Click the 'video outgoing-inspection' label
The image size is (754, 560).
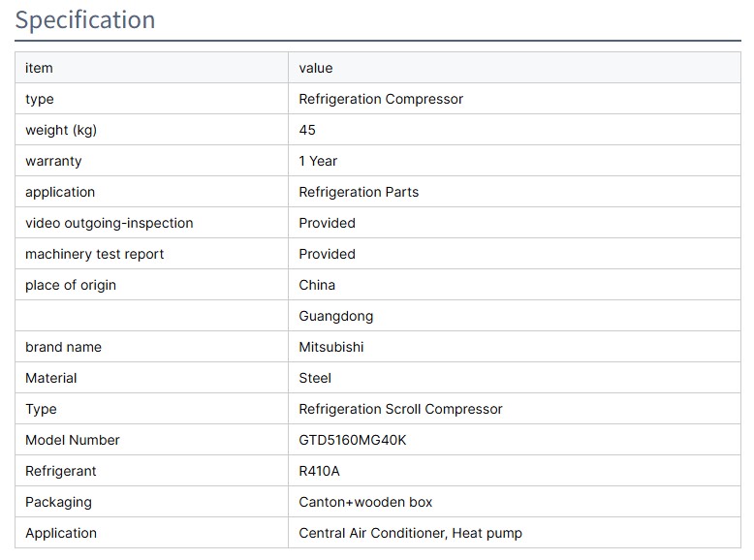click(x=110, y=223)
